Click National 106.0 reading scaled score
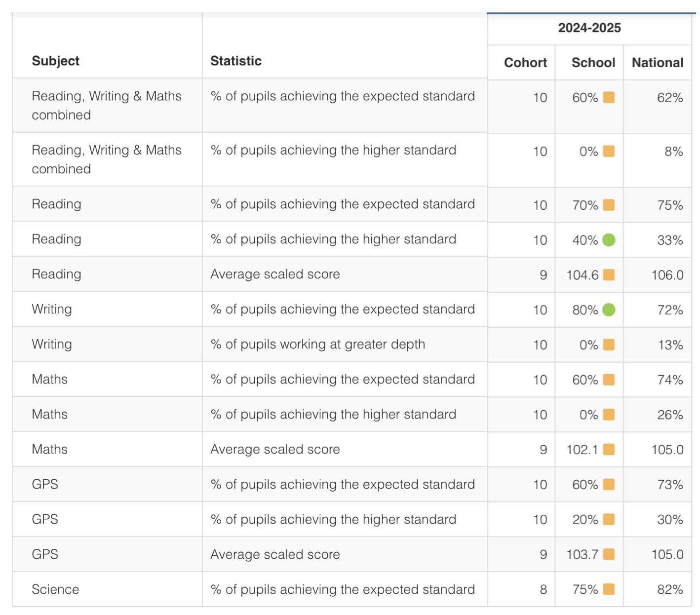This screenshot has height=615, width=700. point(667,275)
